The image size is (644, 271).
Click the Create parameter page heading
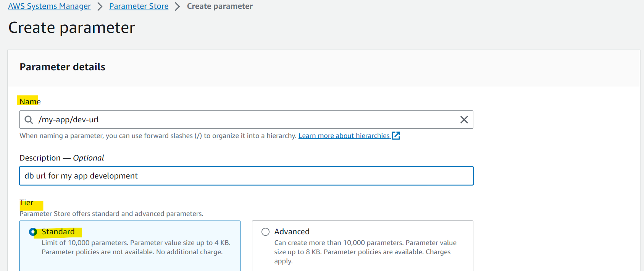(x=72, y=28)
